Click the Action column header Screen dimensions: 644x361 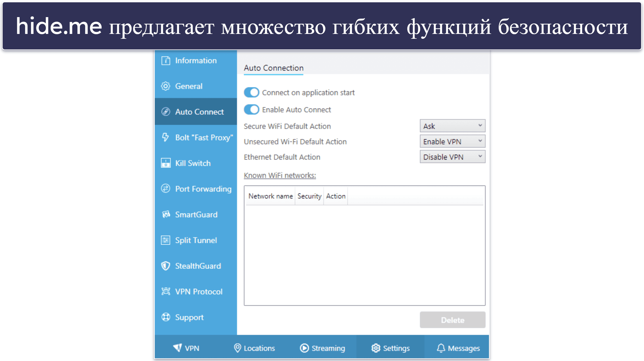[x=336, y=196]
